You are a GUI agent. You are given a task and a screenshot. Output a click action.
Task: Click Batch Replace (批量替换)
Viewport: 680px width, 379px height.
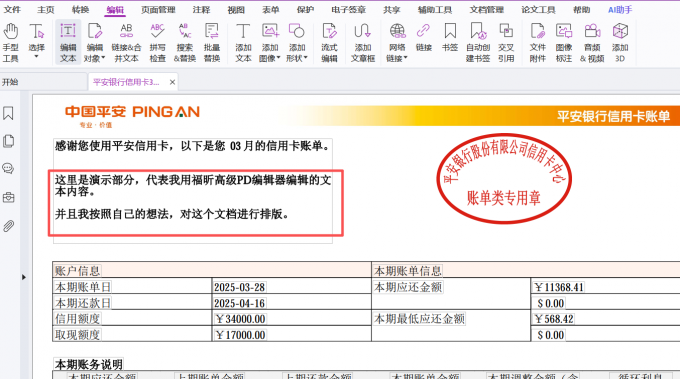tap(212, 42)
